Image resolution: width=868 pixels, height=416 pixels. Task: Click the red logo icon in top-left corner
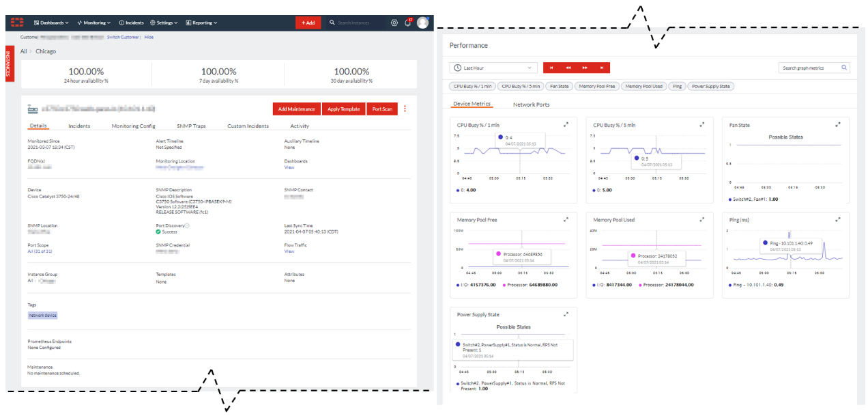[x=17, y=22]
